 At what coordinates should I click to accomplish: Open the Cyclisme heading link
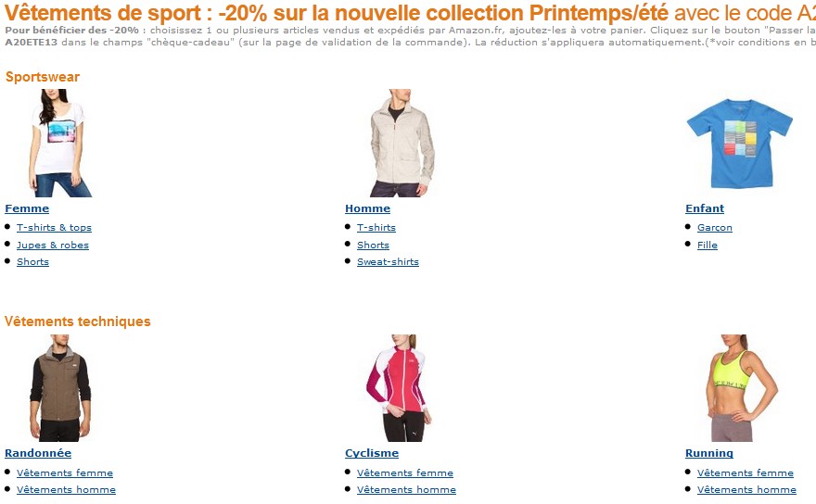click(372, 453)
